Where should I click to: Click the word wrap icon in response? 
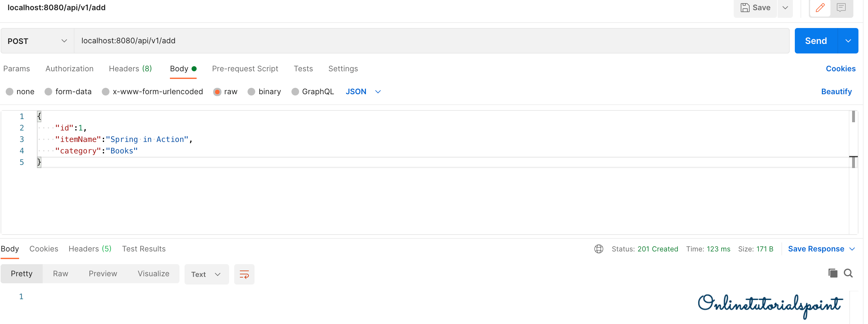pos(244,274)
